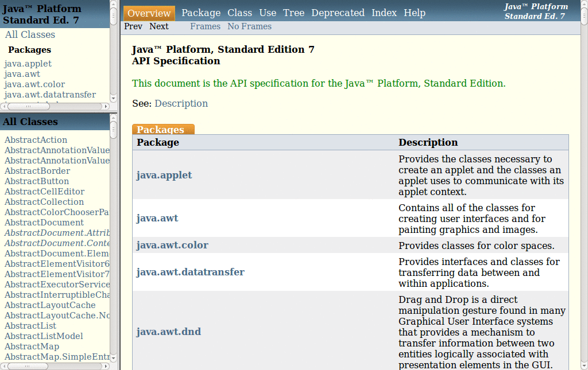Click the main frame scroll up arrow
588x370 pixels.
point(584,3)
